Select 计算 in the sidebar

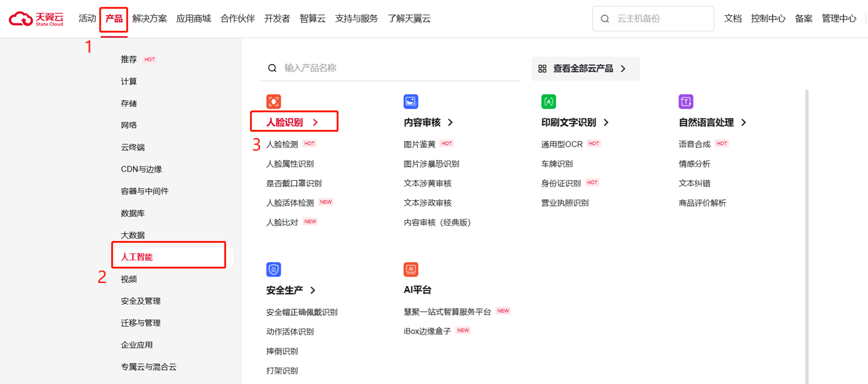(129, 82)
